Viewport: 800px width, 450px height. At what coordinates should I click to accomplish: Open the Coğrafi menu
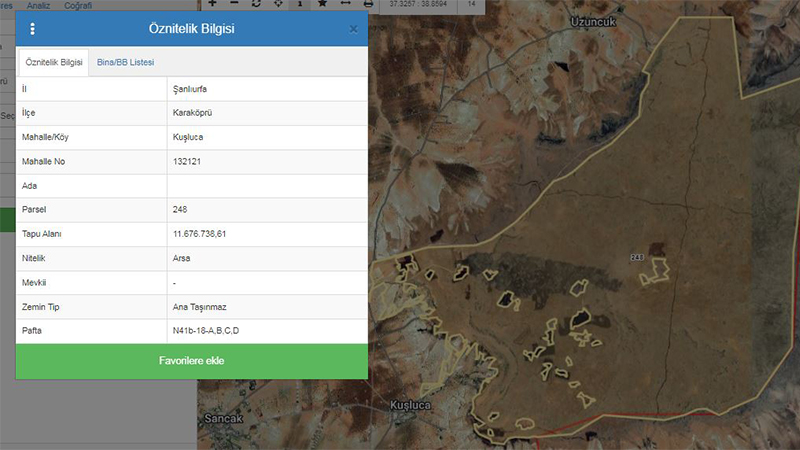[x=78, y=5]
